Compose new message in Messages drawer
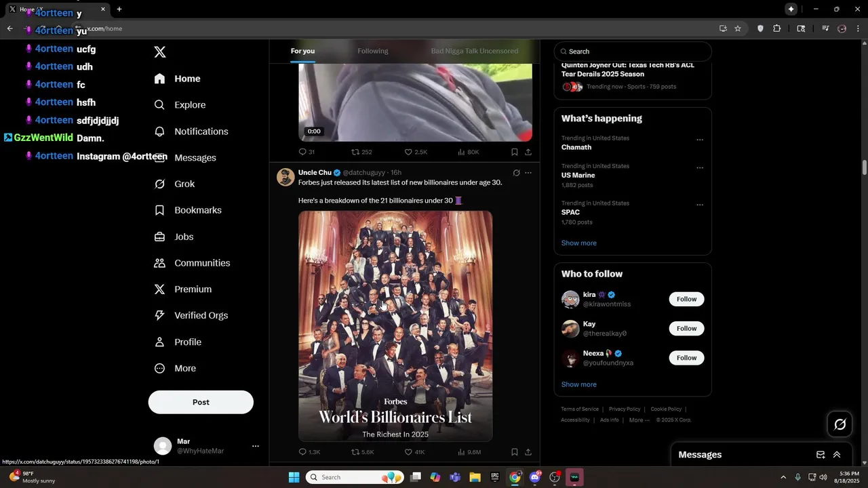 pos(821,455)
